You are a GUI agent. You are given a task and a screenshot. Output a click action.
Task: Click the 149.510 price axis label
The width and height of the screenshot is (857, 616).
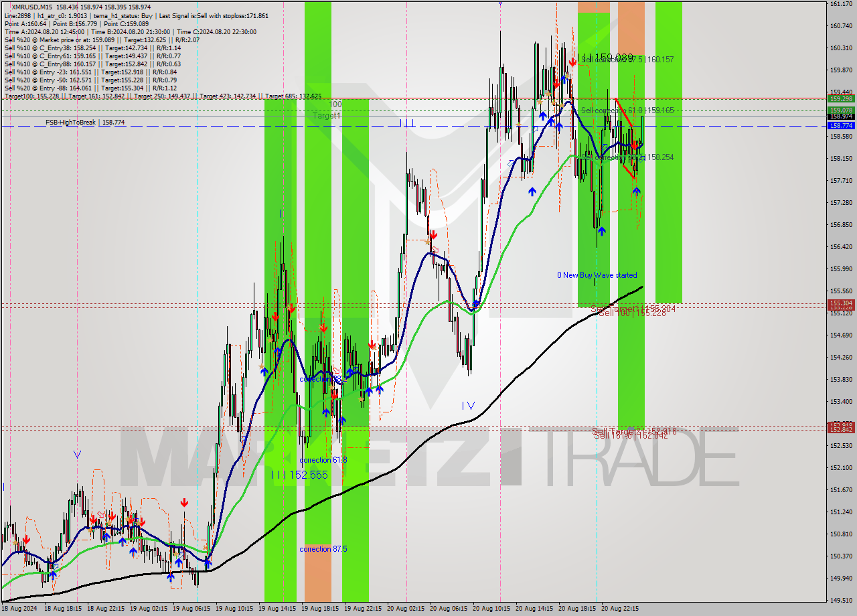tap(841, 601)
